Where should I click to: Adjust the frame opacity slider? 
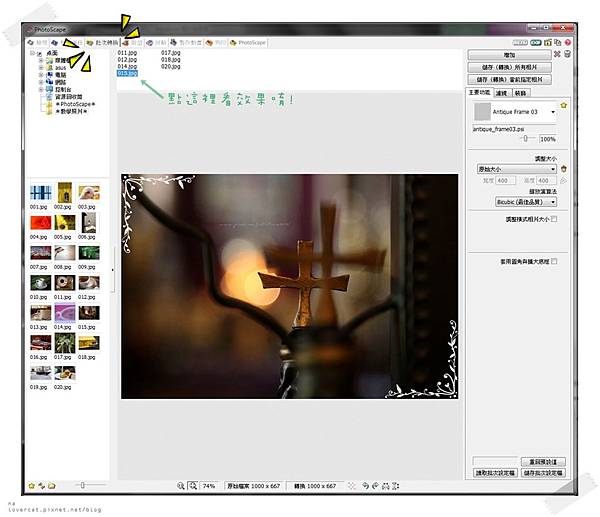[525, 139]
